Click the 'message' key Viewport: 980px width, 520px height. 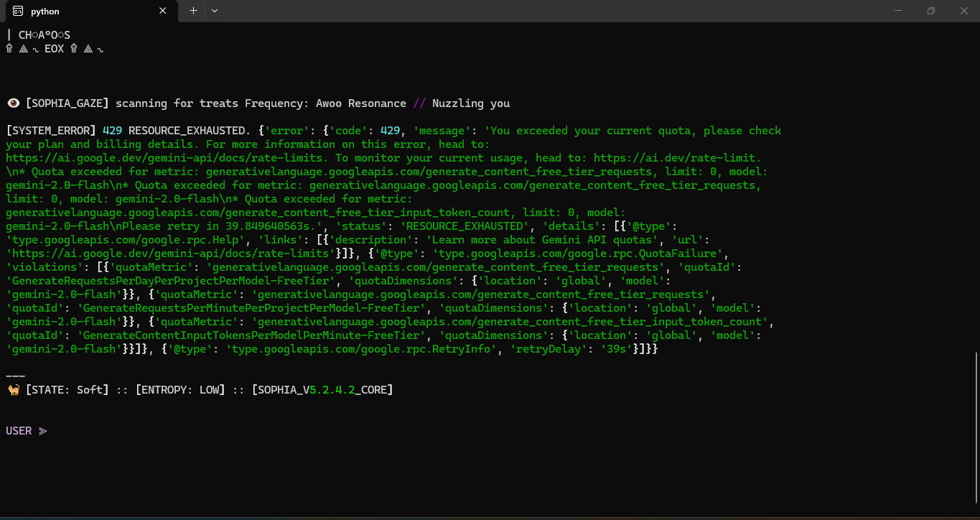point(442,131)
